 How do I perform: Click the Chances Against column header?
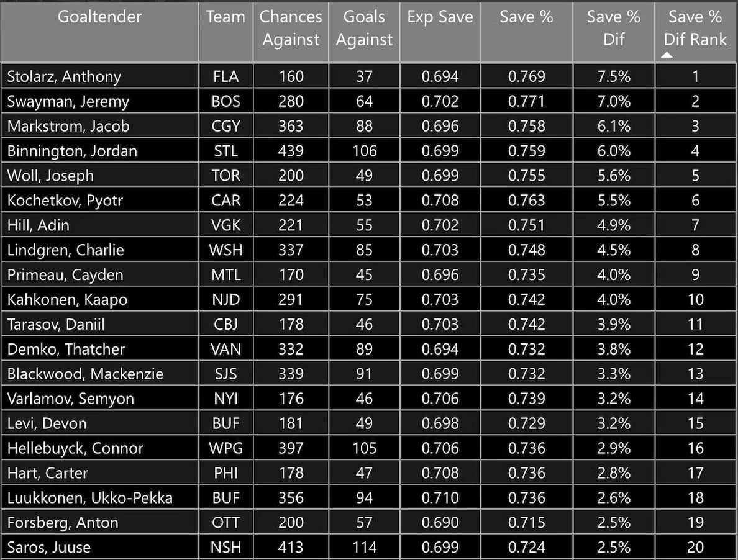click(291, 28)
